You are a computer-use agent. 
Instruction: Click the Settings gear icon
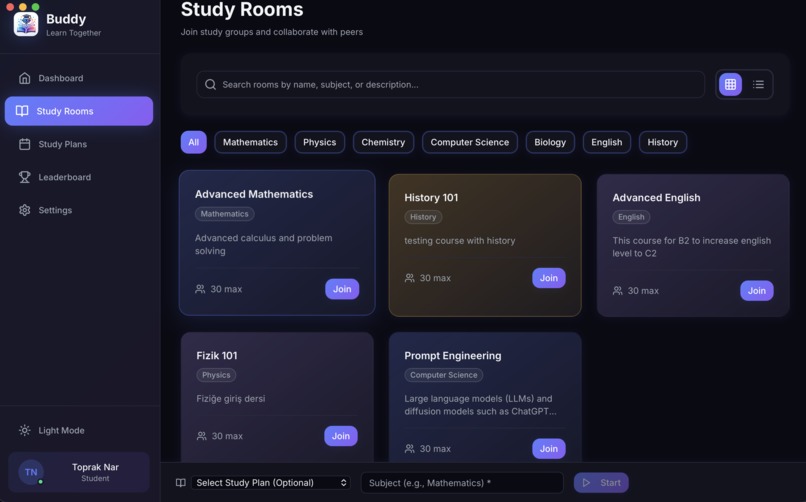[x=24, y=210]
